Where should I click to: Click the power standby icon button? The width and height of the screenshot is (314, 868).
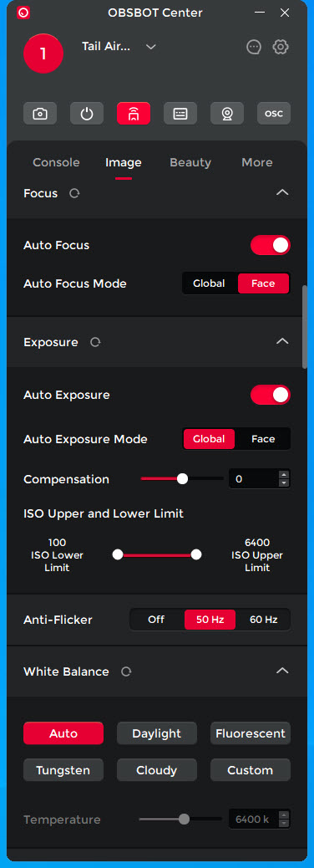click(87, 114)
